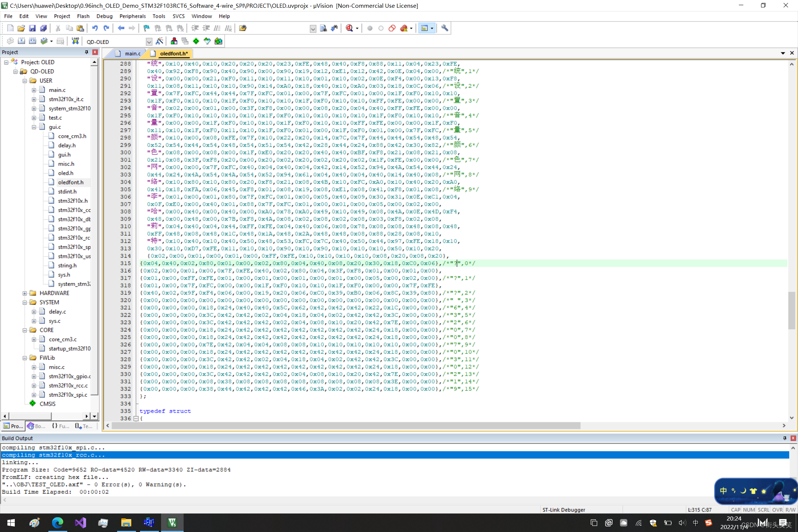Open Options for Target dialog
The image size is (798, 532).
tap(159, 41)
